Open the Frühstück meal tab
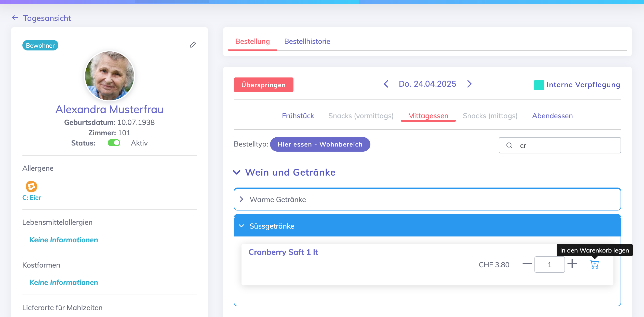This screenshot has width=644, height=317. [298, 116]
